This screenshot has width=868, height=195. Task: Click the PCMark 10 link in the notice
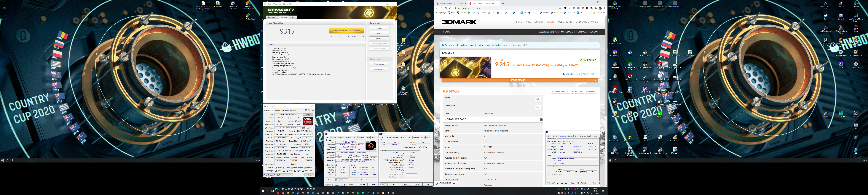pyautogui.click(x=503, y=45)
